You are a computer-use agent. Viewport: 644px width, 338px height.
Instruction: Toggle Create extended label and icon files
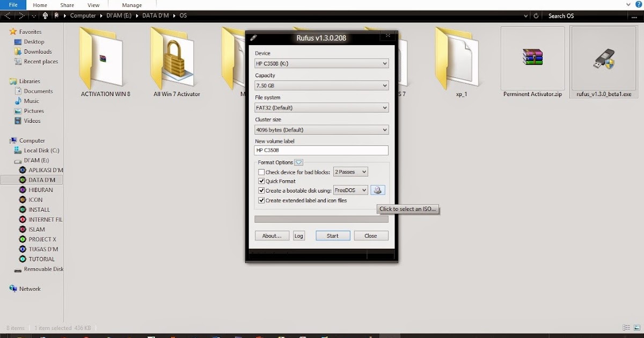[x=261, y=201]
